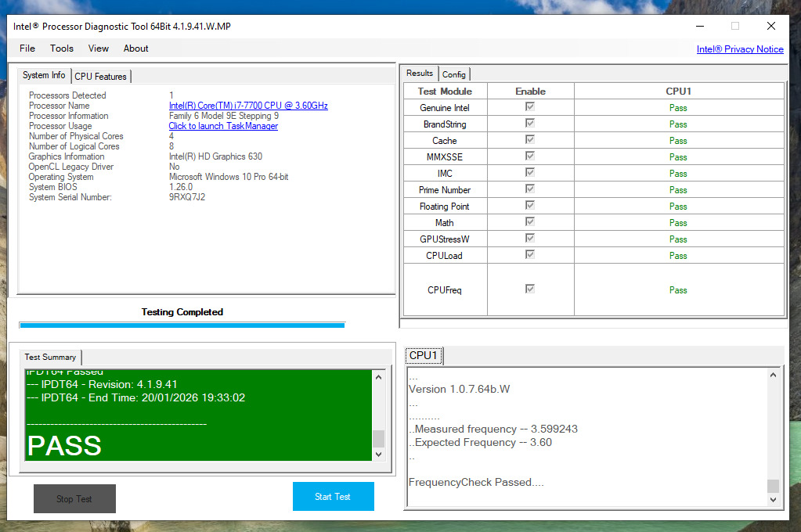
Task: Click the blue testing progress bar
Action: [182, 325]
